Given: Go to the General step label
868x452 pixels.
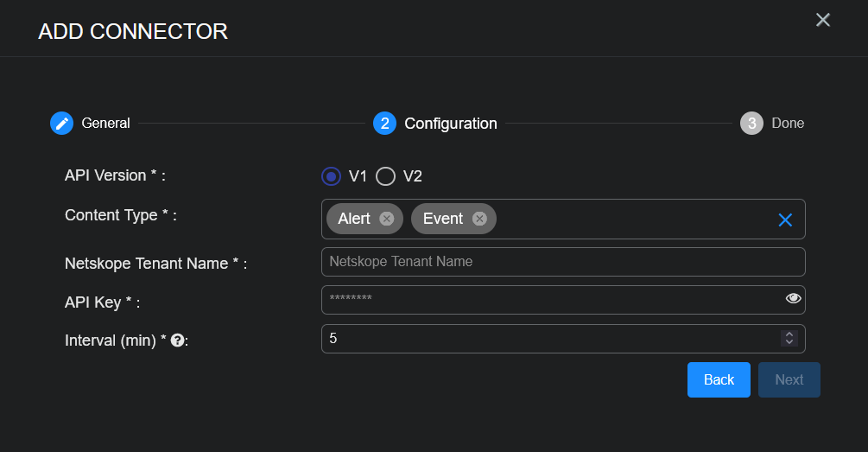Looking at the screenshot, I should pyautogui.click(x=105, y=124).
